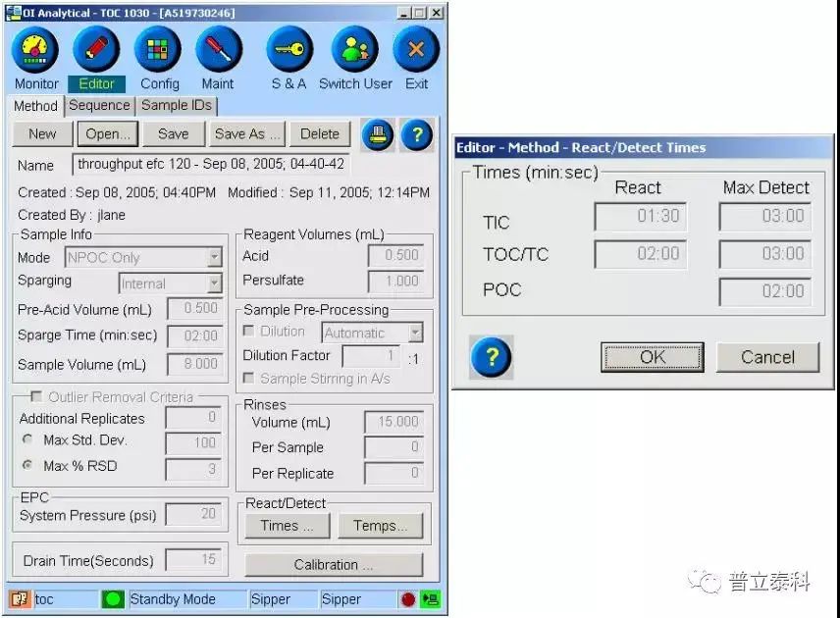Click the Rinses Volume field
840x618 pixels.
point(394,422)
